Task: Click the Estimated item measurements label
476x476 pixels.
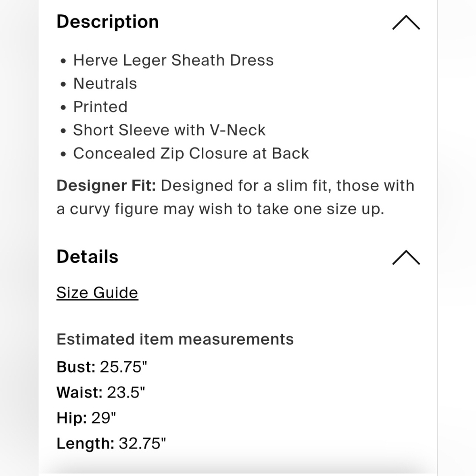Action: tap(175, 339)
